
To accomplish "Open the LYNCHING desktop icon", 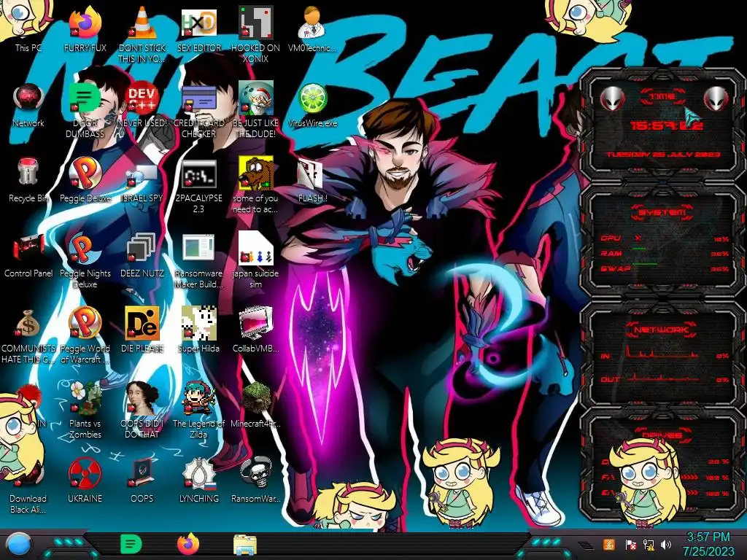I will pyautogui.click(x=198, y=480).
